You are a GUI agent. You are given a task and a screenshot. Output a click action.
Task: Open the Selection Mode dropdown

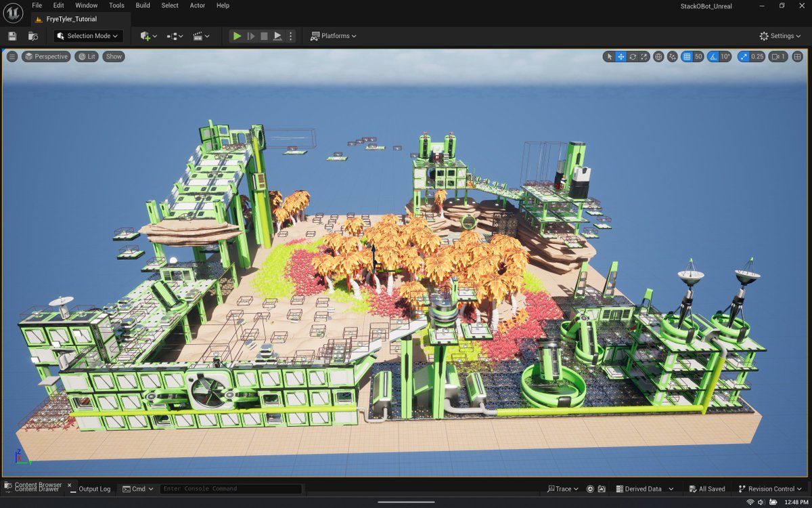[x=87, y=36]
